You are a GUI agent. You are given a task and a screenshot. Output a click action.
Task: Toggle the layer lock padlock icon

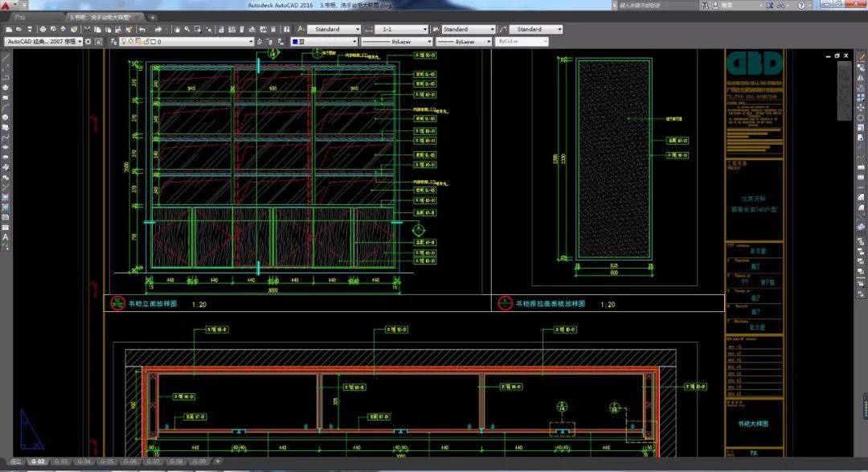coord(145,41)
